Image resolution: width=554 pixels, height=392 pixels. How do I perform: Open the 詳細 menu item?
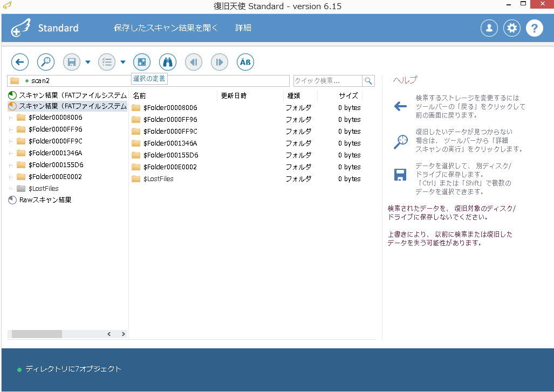(x=243, y=28)
